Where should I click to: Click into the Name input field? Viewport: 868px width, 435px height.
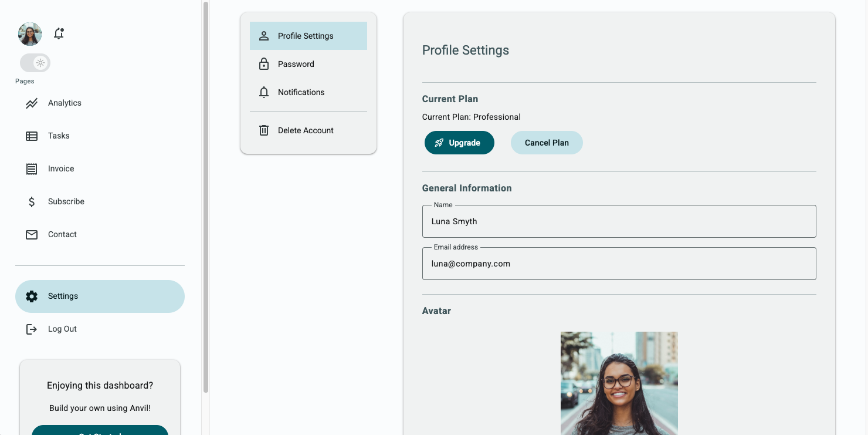[x=619, y=221]
